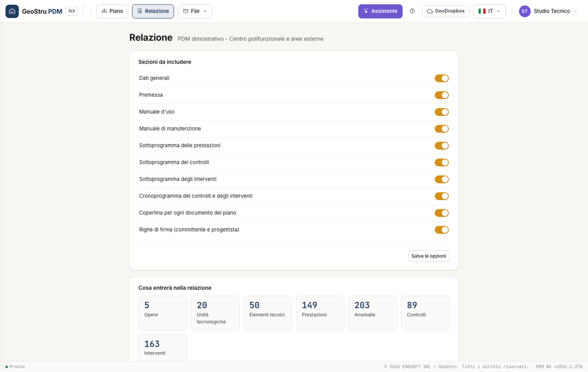The width and height of the screenshot is (588, 372).
Task: Toggle the Premessa section
Action: coord(441,95)
